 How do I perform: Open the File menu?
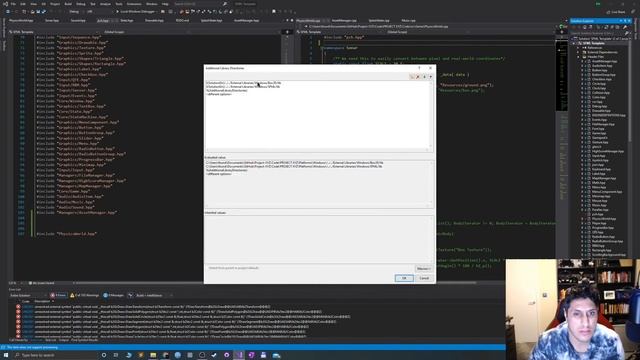(x=13, y=4)
